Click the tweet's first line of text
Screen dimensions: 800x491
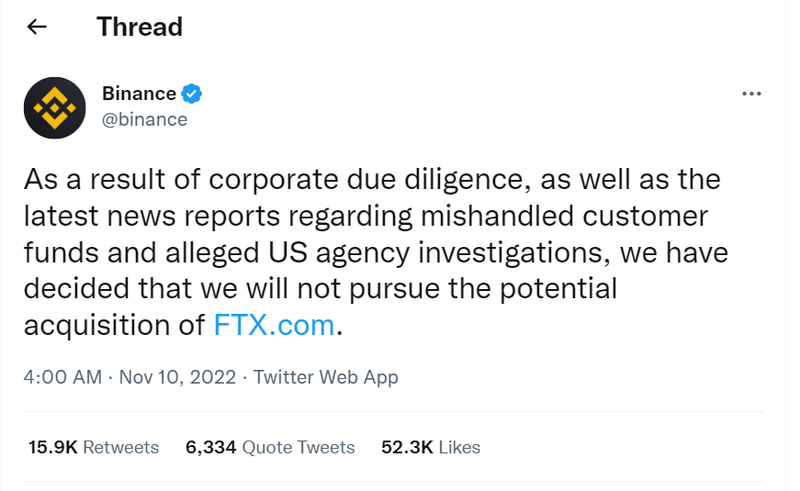[370, 181]
